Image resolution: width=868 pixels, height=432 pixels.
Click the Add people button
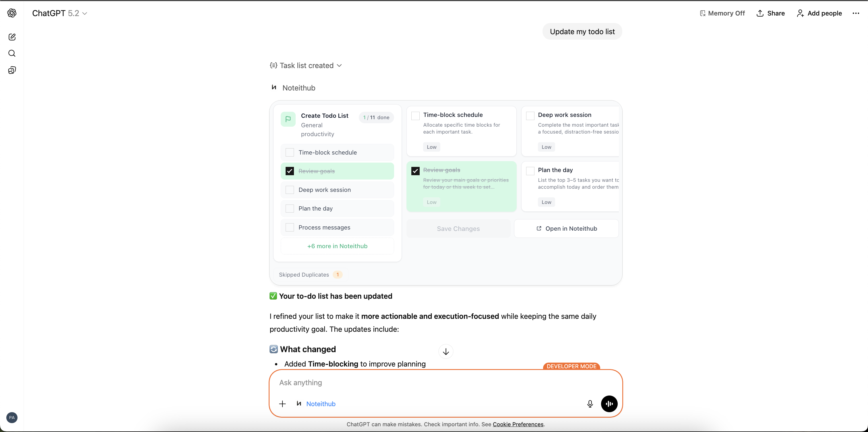[819, 13]
